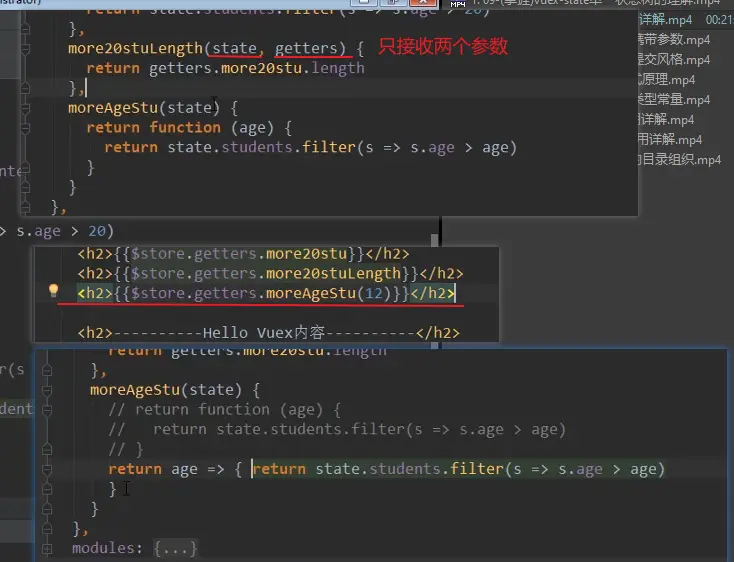
Task: Toggle fold end marker beside '// }' comment line
Action: pyautogui.click(x=47, y=450)
